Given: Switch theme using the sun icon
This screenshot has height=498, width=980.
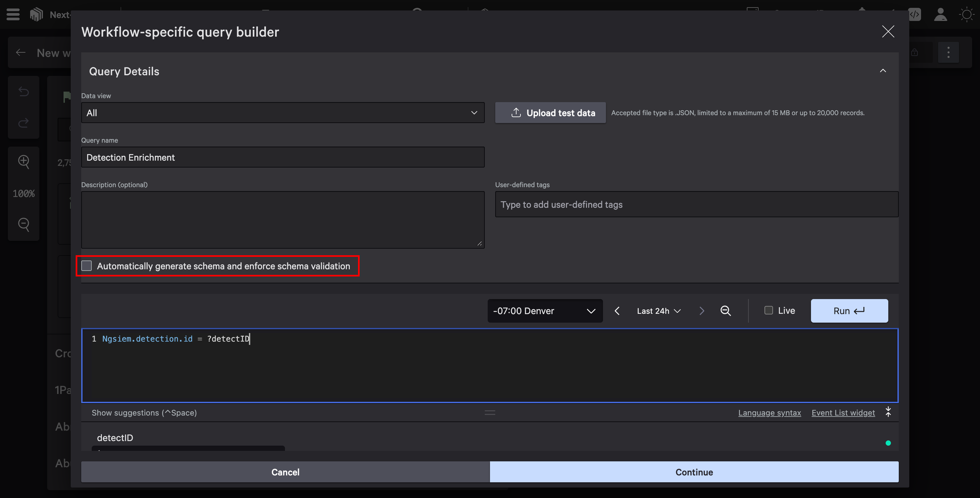Looking at the screenshot, I should coord(966,14).
